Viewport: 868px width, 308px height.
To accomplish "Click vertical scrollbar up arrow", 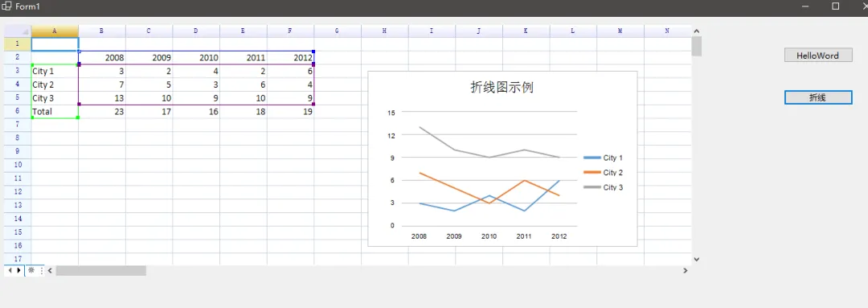I will click(696, 31).
